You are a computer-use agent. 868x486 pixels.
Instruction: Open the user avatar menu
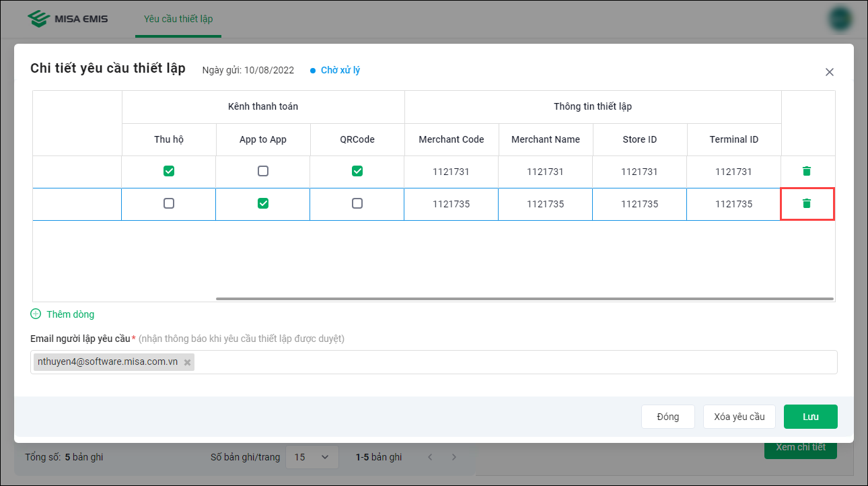tap(840, 19)
